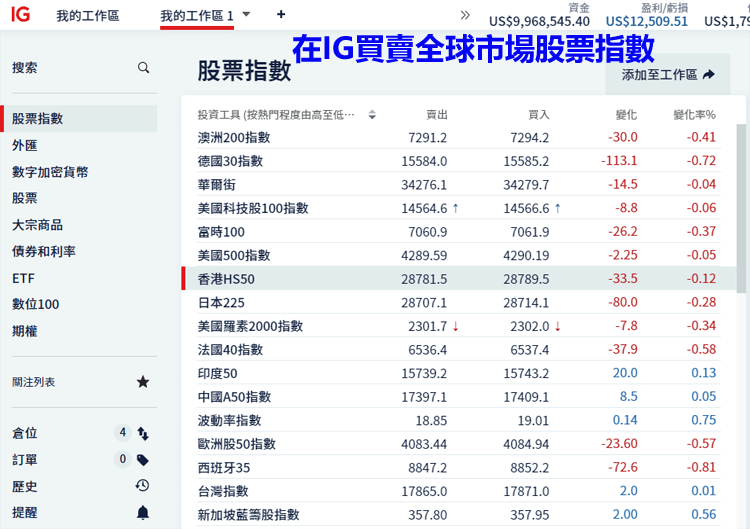750x529 pixels.
Task: Click the watchlist star icon
Action: point(143,382)
